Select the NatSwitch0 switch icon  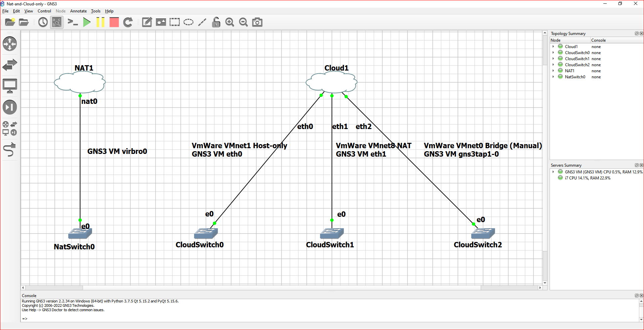point(80,234)
